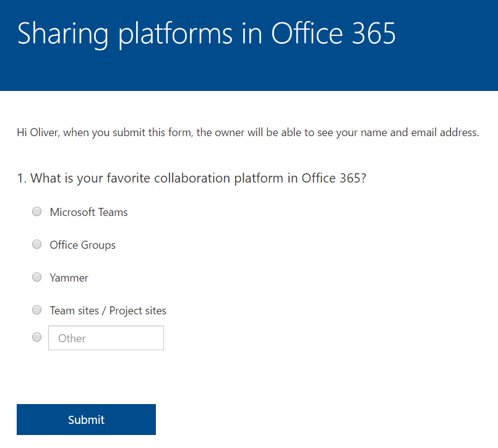Select the Microsoft Teams radio button
The height and width of the screenshot is (448, 498).
[37, 211]
